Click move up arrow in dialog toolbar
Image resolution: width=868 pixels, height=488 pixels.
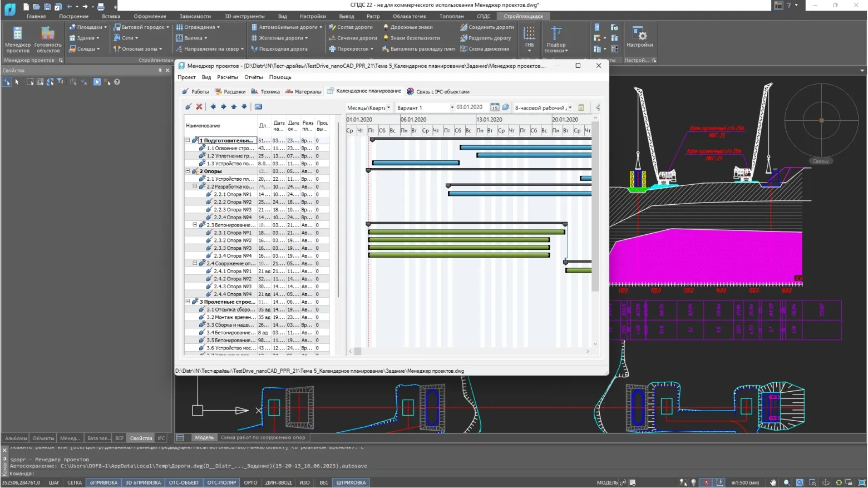coord(234,107)
